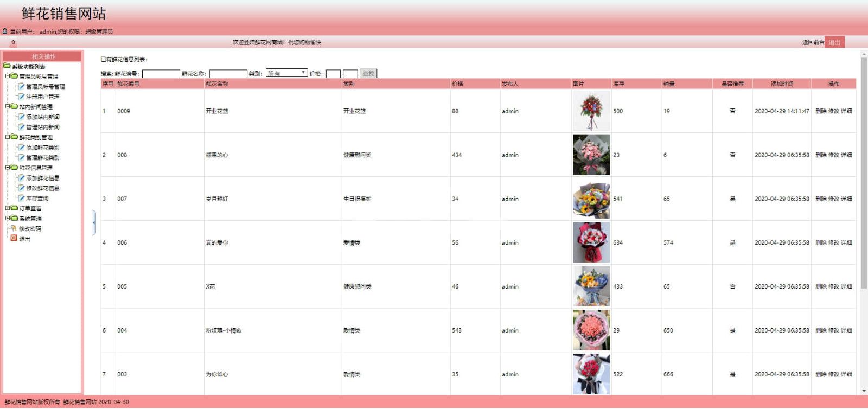Click the 系统功能列表 root folder icon
Image resolution: width=868 pixels, height=409 pixels.
[x=7, y=66]
